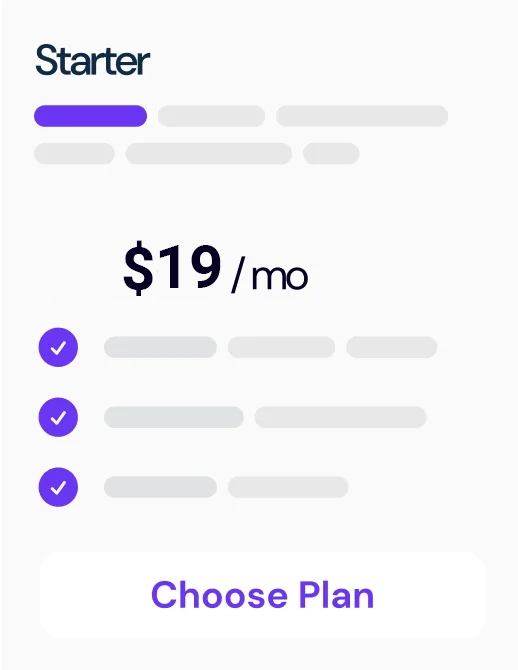Click first placeholder beside the third checkmark

tap(160, 487)
